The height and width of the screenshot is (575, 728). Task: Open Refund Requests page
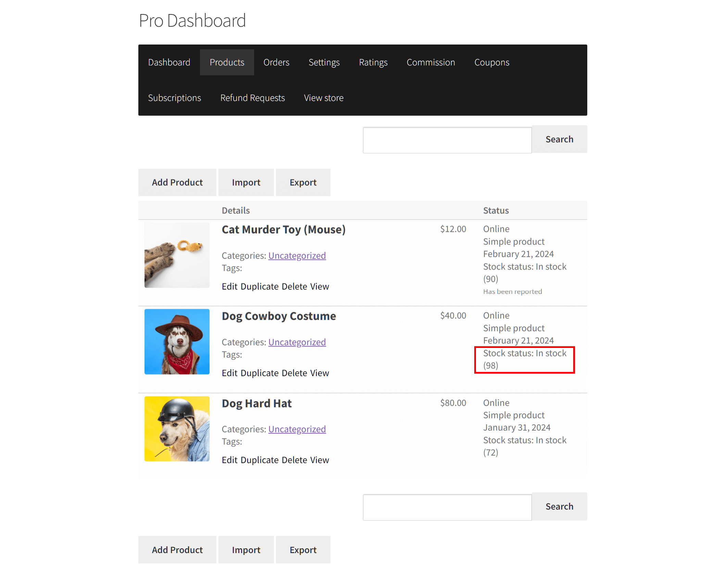(253, 98)
